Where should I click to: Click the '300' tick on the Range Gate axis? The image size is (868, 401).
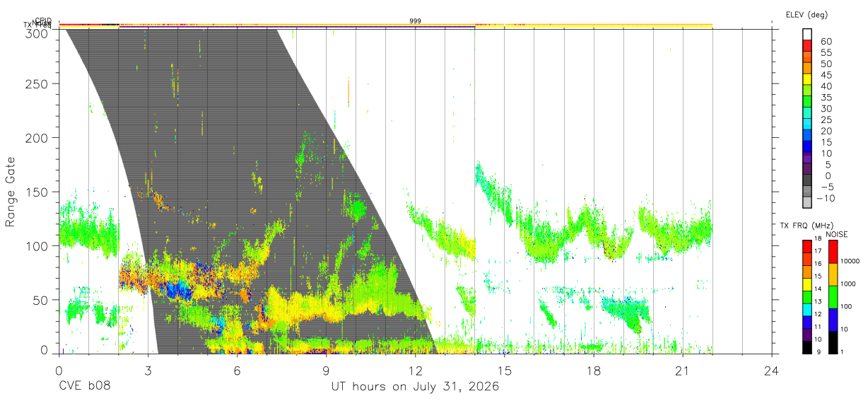pyautogui.click(x=37, y=33)
